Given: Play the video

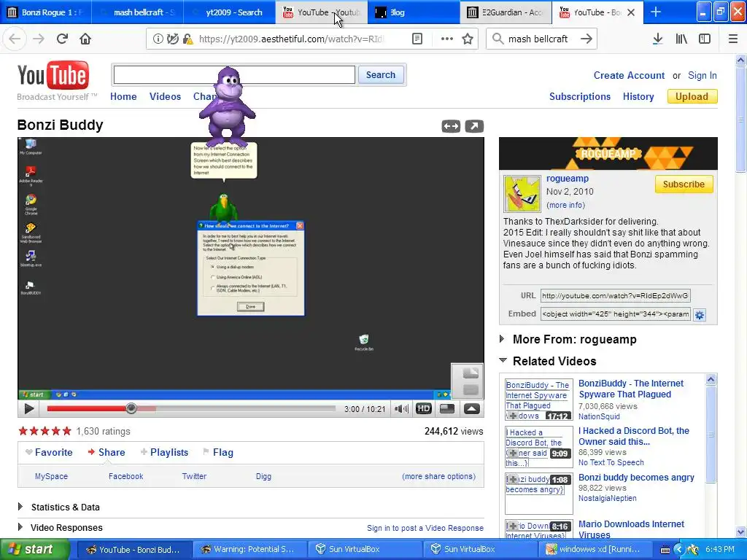Looking at the screenshot, I should click(x=28, y=408).
